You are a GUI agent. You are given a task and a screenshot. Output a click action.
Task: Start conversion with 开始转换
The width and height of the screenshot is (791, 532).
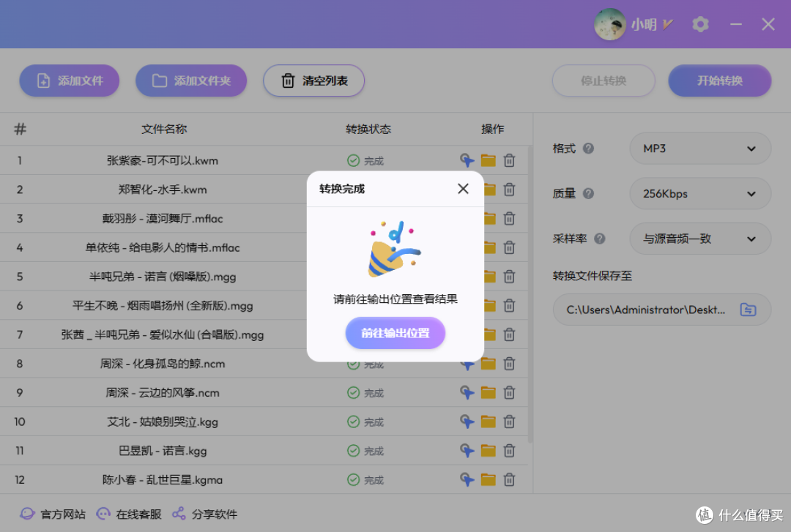click(x=719, y=80)
